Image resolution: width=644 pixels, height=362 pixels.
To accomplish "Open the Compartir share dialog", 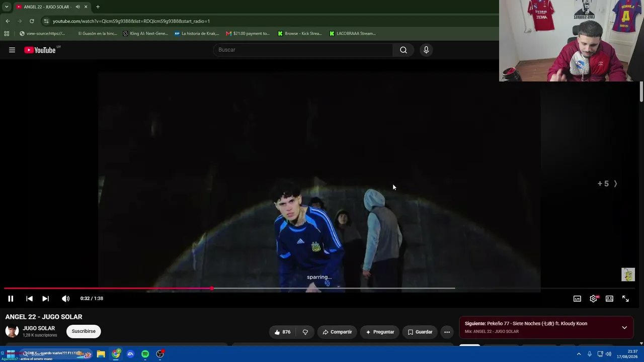I will click(x=337, y=332).
